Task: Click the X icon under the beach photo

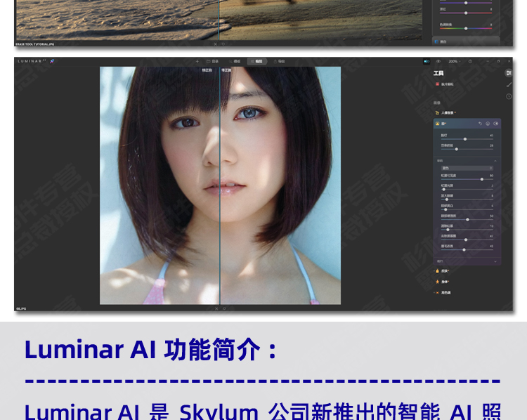Action: 216,44
